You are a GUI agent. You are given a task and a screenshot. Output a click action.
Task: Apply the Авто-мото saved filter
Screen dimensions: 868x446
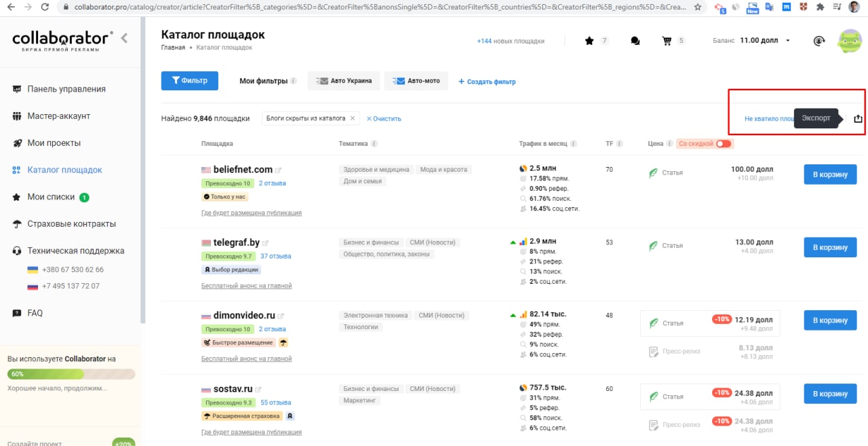click(x=416, y=81)
